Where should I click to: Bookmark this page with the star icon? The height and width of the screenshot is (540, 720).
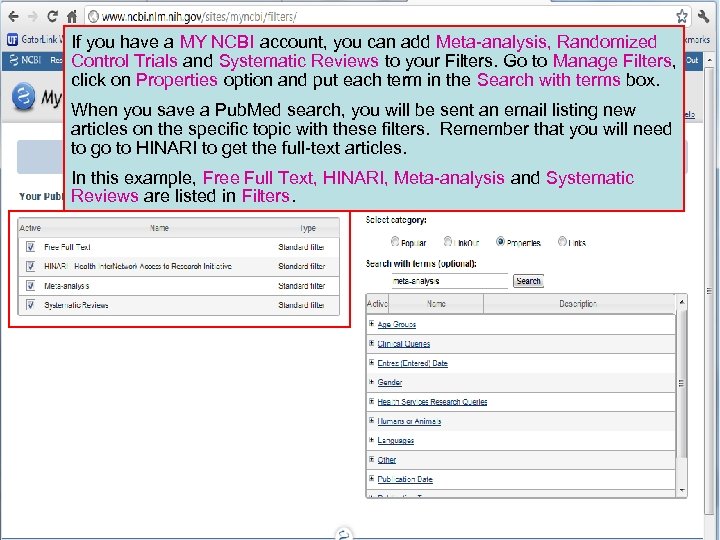coord(682,17)
